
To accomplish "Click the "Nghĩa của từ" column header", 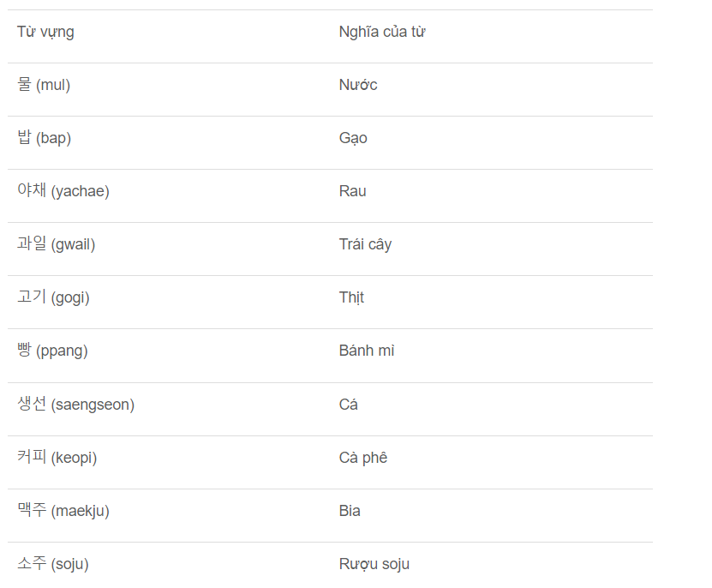I will pos(382,33).
